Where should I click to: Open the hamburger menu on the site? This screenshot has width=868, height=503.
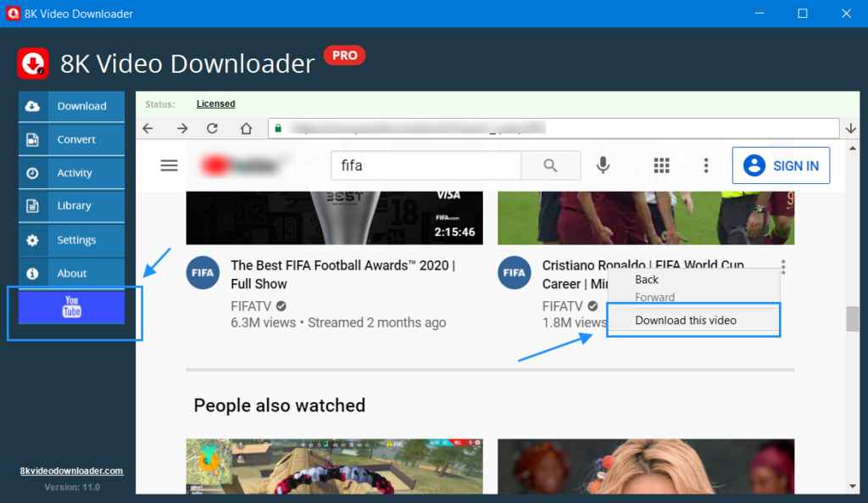point(169,165)
